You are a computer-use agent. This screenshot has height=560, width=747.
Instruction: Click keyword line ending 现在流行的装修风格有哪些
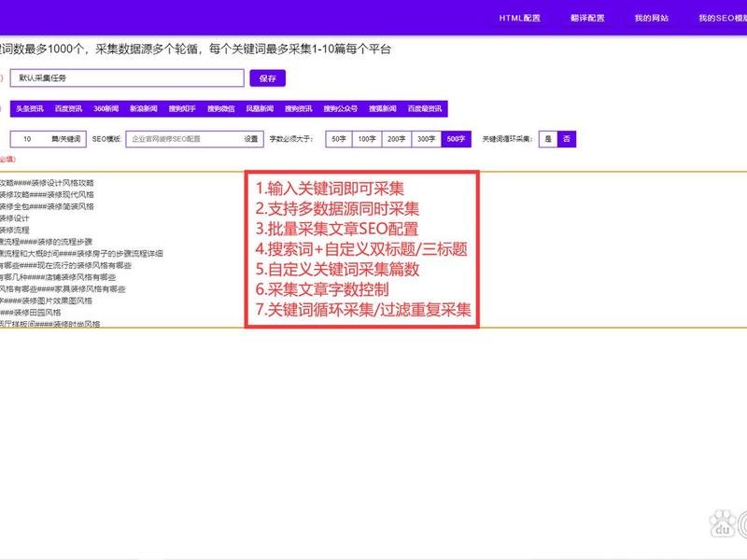pyautogui.click(x=65, y=265)
